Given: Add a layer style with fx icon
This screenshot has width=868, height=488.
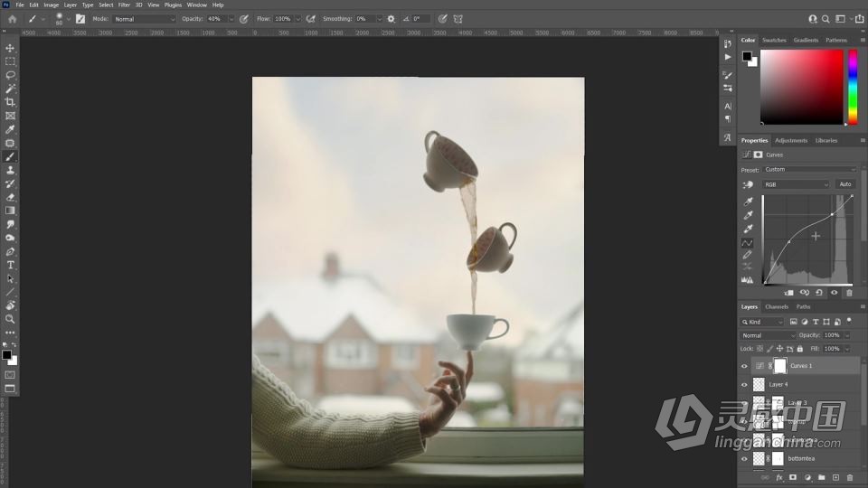Looking at the screenshot, I should coord(779,477).
